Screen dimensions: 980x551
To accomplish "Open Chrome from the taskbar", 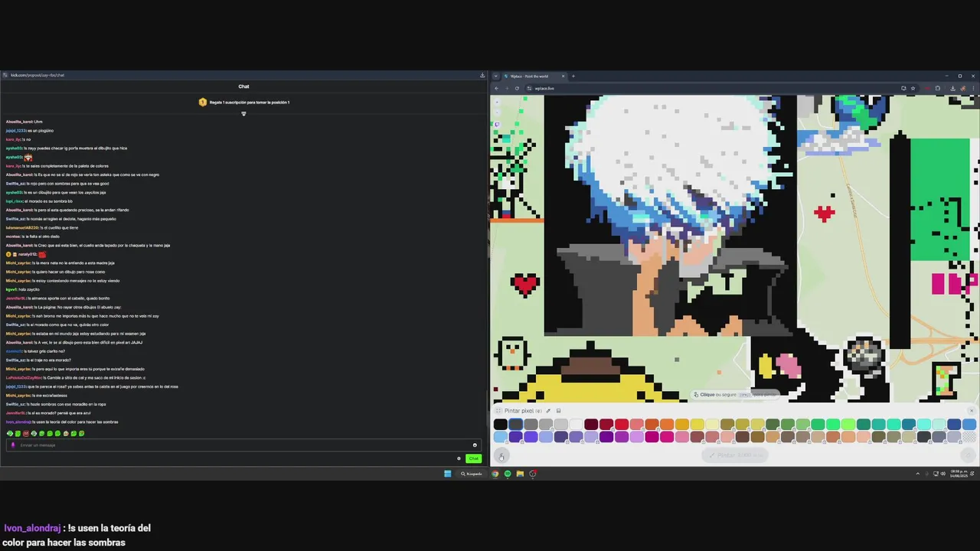I will click(x=495, y=474).
